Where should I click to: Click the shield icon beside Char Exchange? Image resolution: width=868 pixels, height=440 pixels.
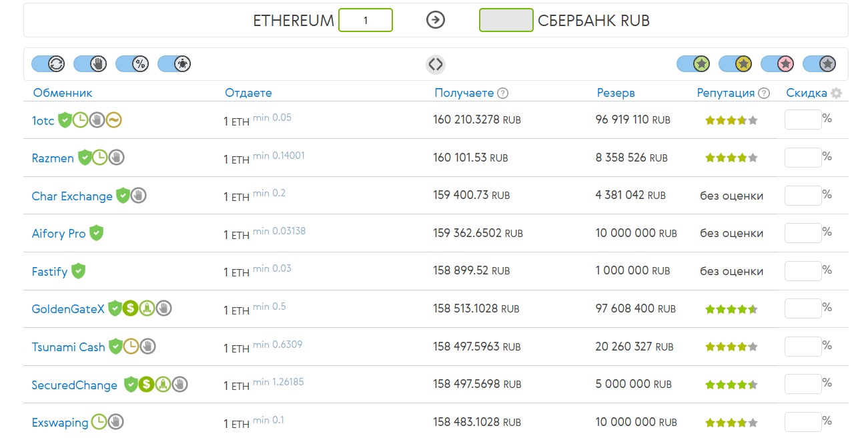click(123, 196)
